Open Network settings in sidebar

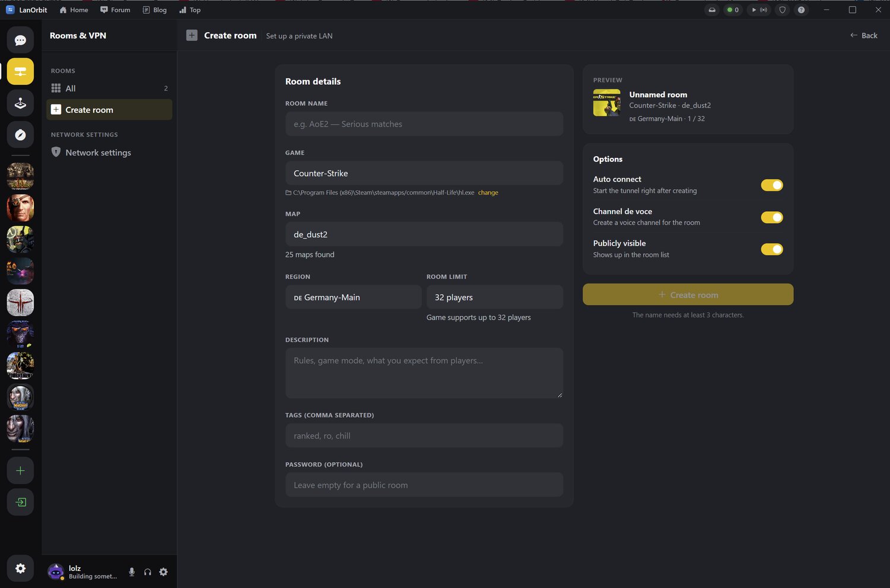tap(109, 152)
